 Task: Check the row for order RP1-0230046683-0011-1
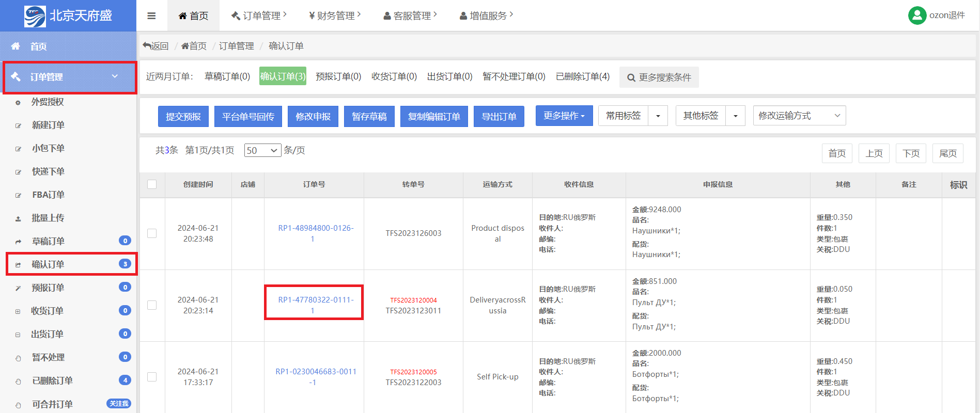152,377
